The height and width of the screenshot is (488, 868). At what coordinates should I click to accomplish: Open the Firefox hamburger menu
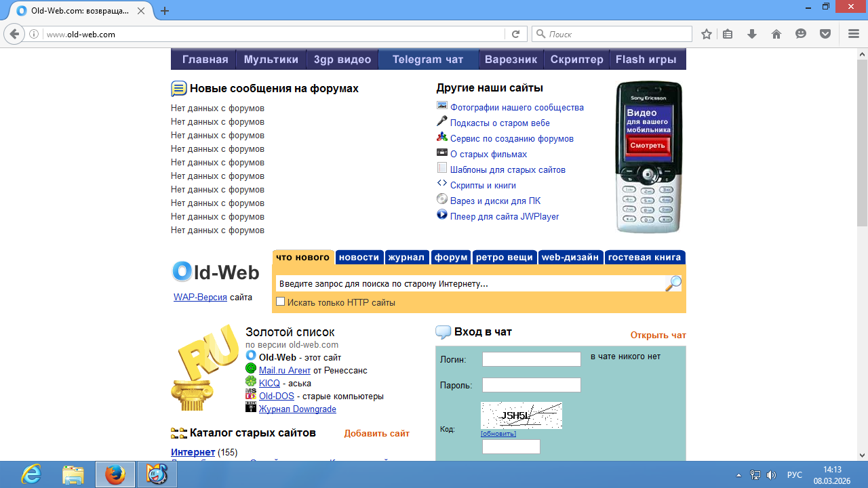coord(854,34)
